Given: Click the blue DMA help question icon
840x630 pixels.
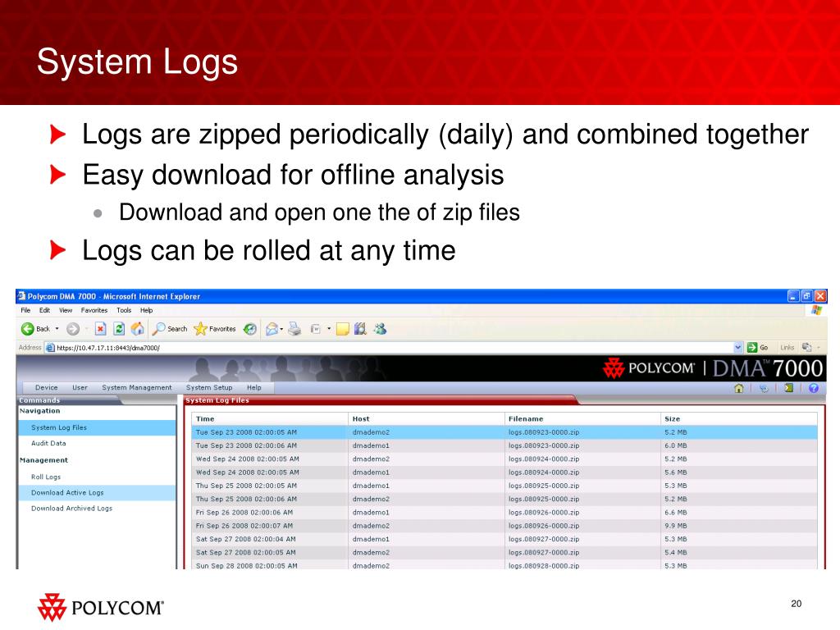Looking at the screenshot, I should point(814,388).
